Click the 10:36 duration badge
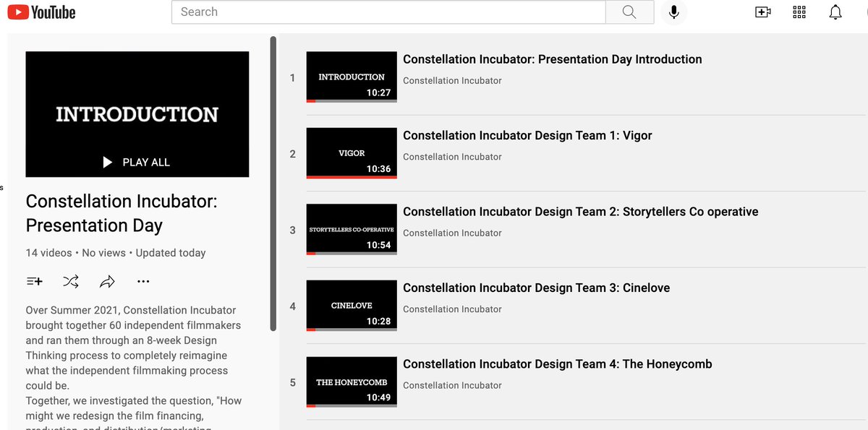 378,168
